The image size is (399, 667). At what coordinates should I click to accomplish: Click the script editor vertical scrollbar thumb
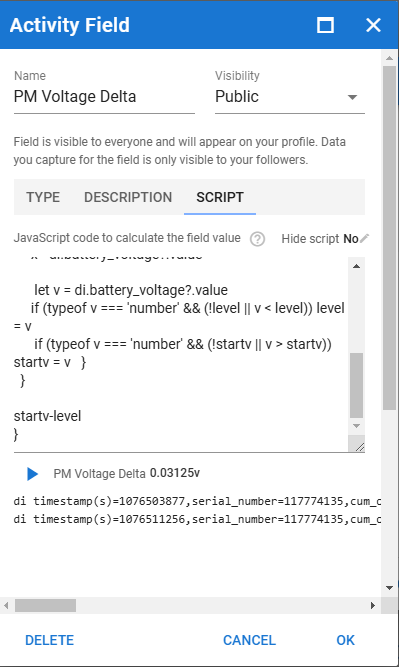[x=356, y=385]
